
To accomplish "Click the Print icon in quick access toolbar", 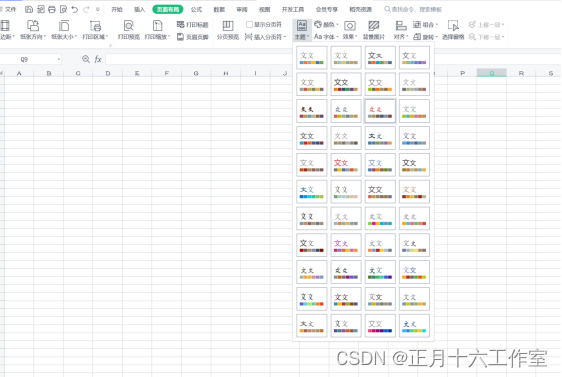I will pos(52,9).
